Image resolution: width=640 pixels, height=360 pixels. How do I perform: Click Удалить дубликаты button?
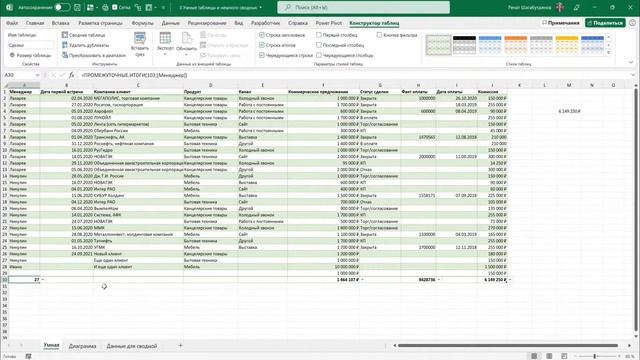pyautogui.click(x=85, y=45)
